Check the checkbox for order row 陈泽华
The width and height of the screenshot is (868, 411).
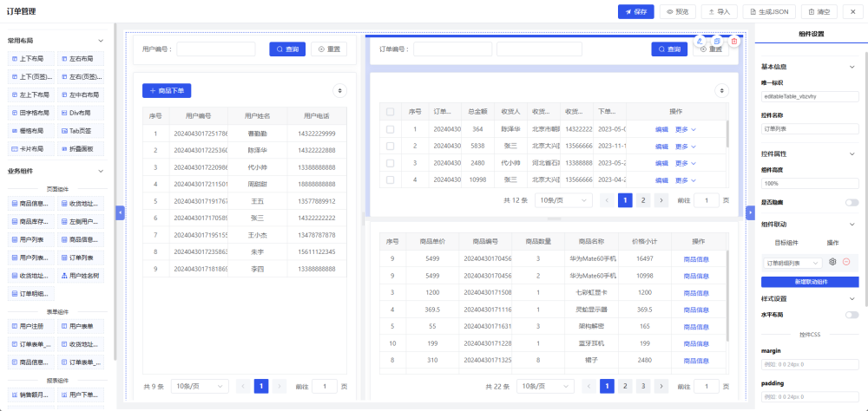point(391,129)
